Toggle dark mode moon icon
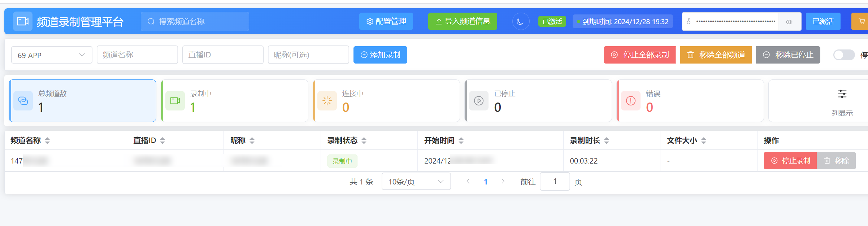 point(520,22)
